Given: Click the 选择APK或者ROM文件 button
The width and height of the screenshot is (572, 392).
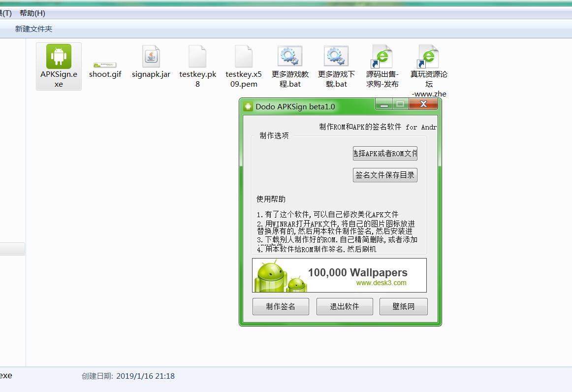Looking at the screenshot, I should pos(385,154).
